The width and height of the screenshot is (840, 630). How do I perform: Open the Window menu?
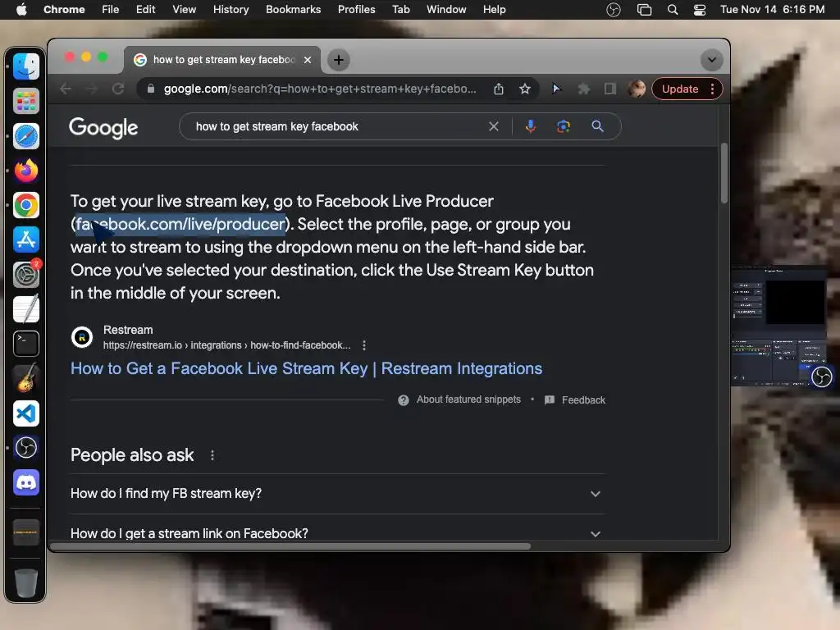(x=446, y=10)
